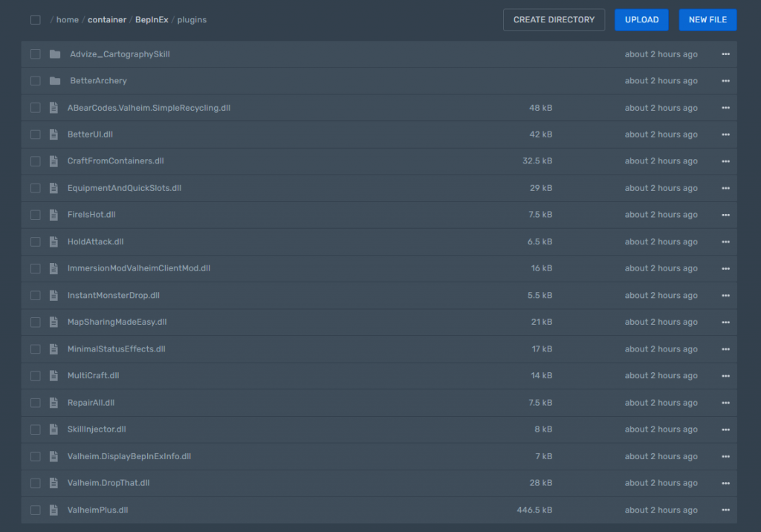
Task: Open the actions menu for ABearCodes.Valheim.SimpleRecycling.dll
Action: [x=725, y=108]
